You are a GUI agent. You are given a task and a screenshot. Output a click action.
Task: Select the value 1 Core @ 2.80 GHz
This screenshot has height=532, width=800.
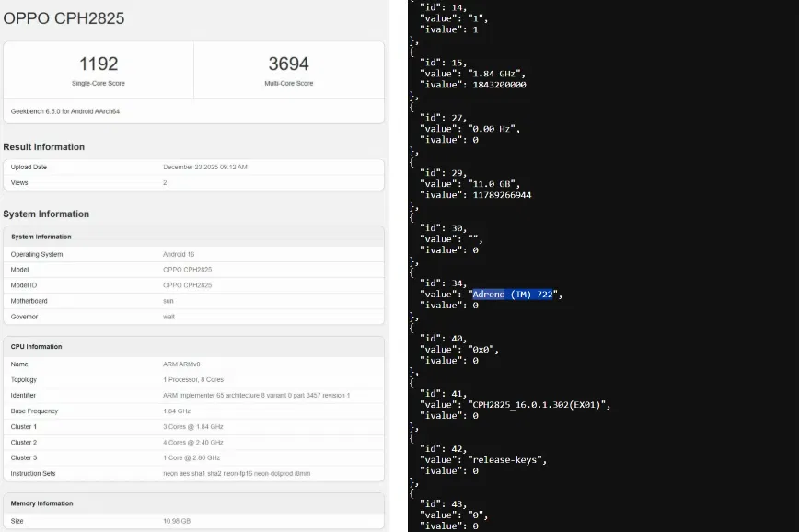[191, 457]
